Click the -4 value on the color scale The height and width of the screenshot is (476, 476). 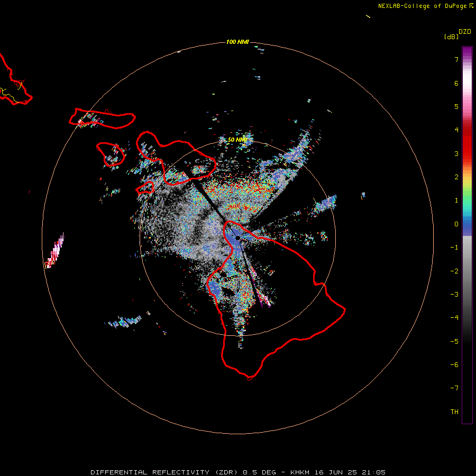(x=454, y=318)
